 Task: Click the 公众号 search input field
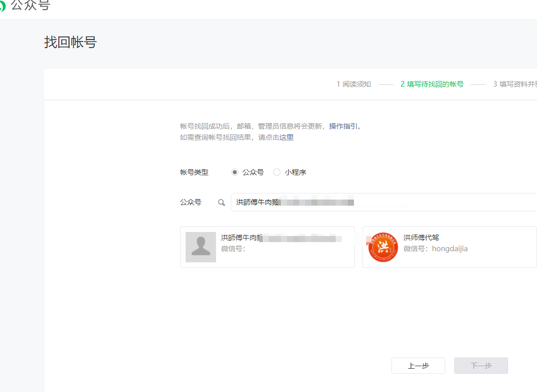coord(383,202)
